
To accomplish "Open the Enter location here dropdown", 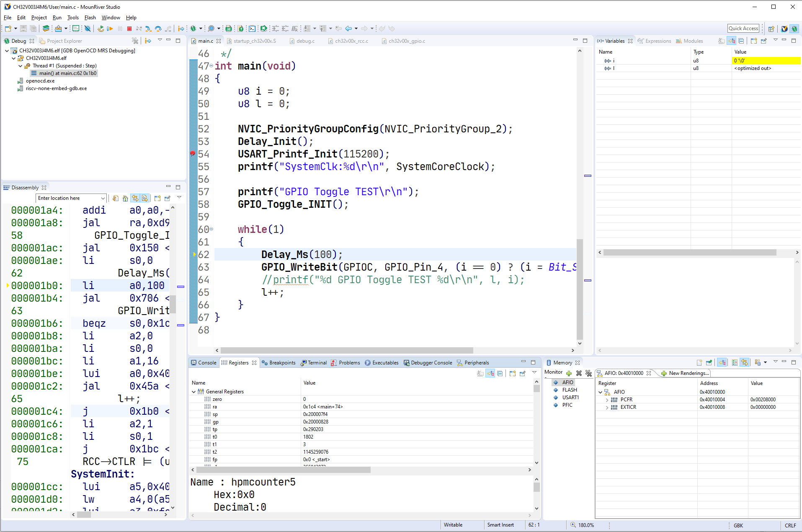I will pyautogui.click(x=103, y=198).
